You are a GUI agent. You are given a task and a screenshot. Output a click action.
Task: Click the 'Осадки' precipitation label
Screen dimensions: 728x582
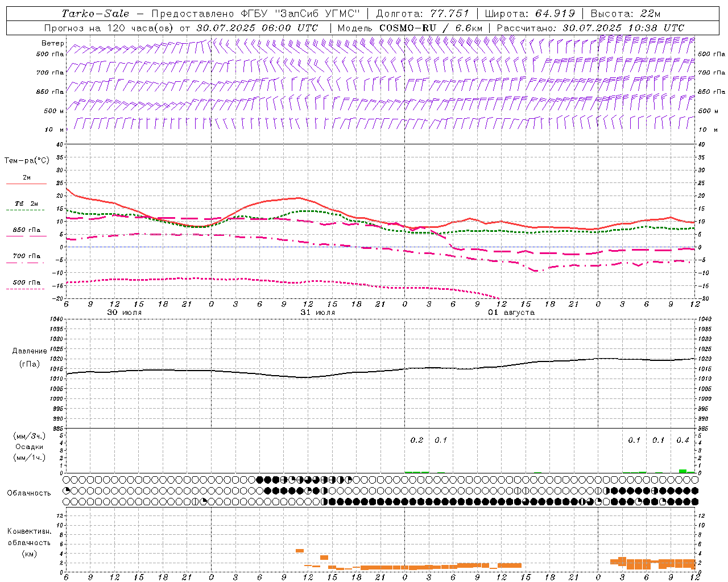[30, 447]
